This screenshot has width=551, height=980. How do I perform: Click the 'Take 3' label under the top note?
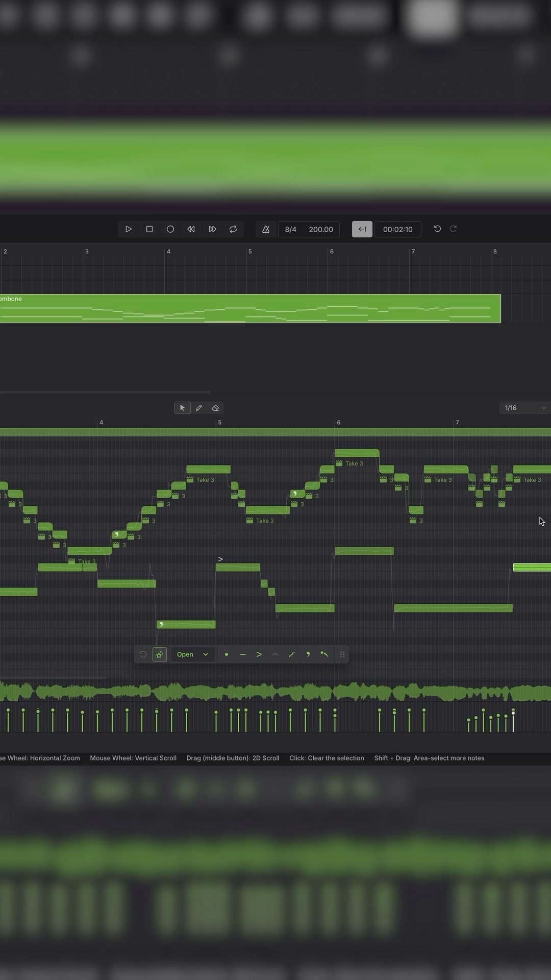(x=354, y=463)
